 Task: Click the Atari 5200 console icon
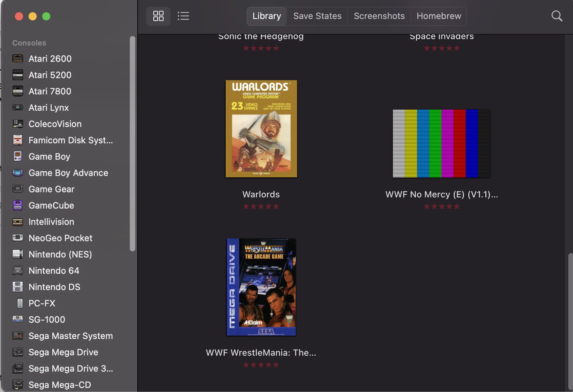point(18,75)
